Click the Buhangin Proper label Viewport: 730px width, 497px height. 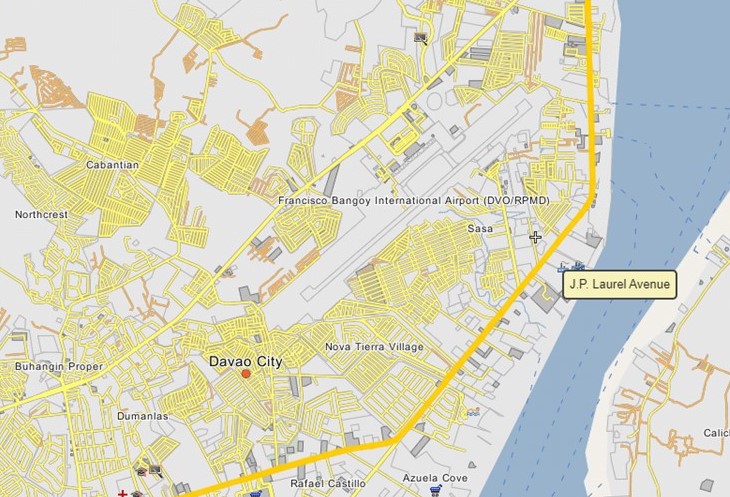(59, 366)
